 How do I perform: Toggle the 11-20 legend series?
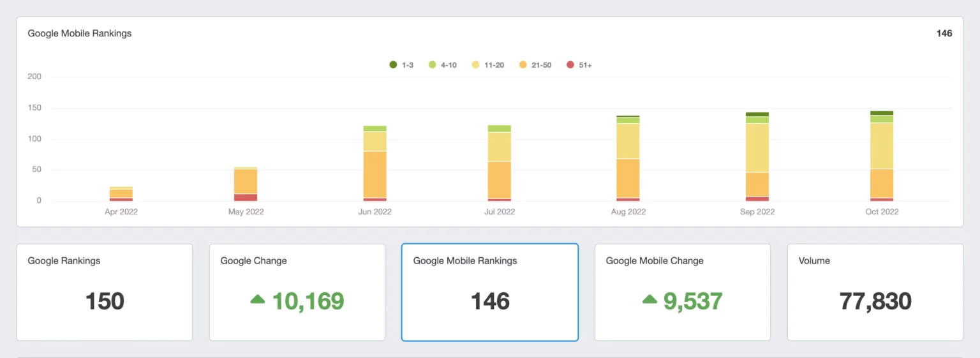pos(487,65)
